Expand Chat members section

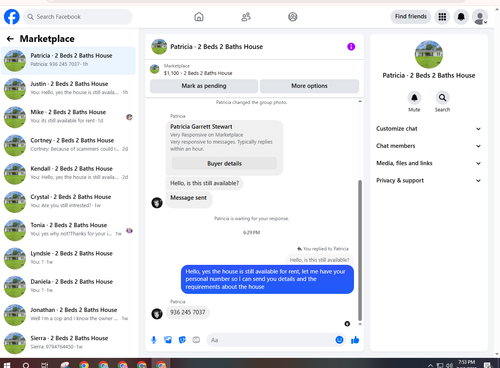(x=428, y=146)
